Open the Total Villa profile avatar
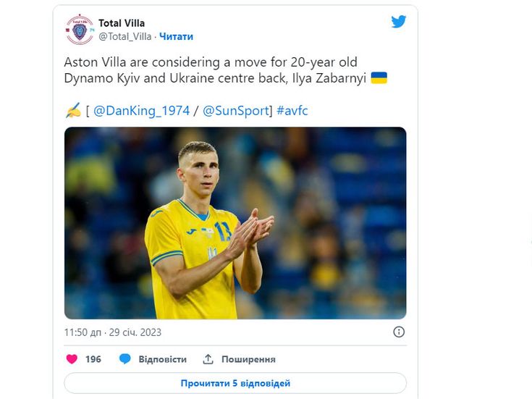This screenshot has width=532, height=399. pyautogui.click(x=80, y=30)
